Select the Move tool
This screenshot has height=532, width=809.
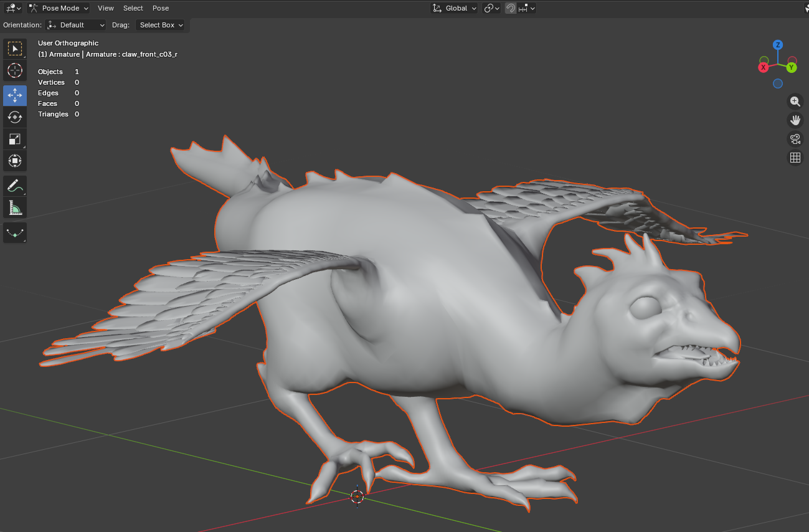click(x=15, y=95)
